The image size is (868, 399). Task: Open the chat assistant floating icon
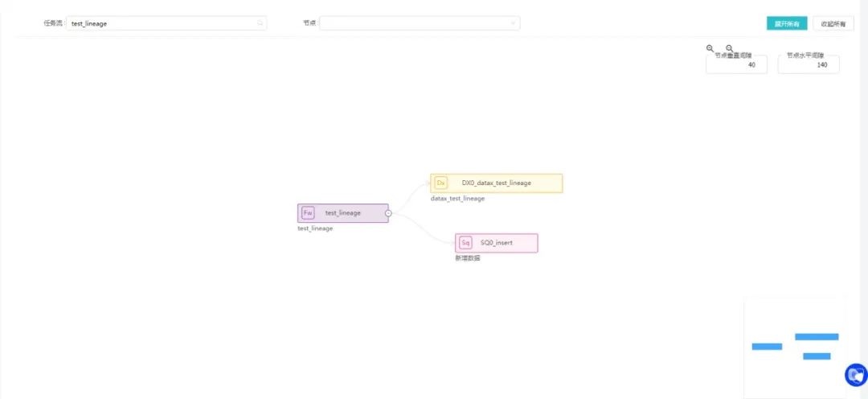[856, 375]
